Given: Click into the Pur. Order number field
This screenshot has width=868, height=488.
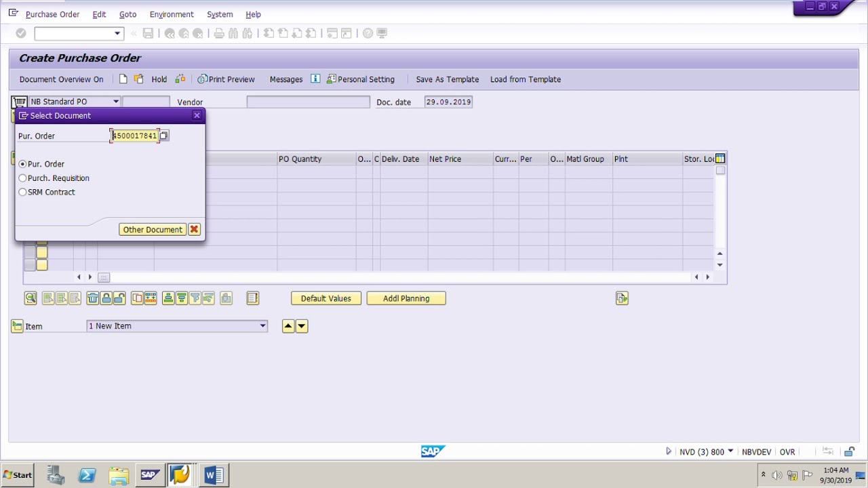Looking at the screenshot, I should pos(135,136).
